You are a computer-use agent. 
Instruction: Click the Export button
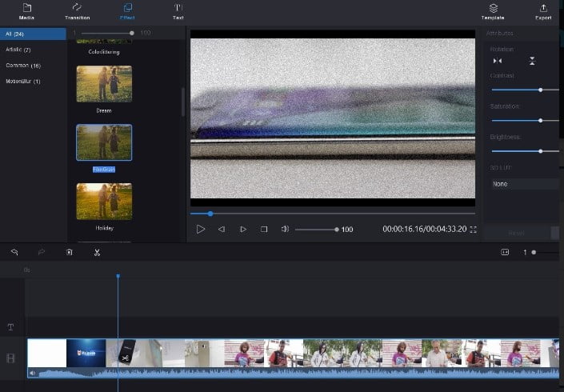click(x=543, y=11)
